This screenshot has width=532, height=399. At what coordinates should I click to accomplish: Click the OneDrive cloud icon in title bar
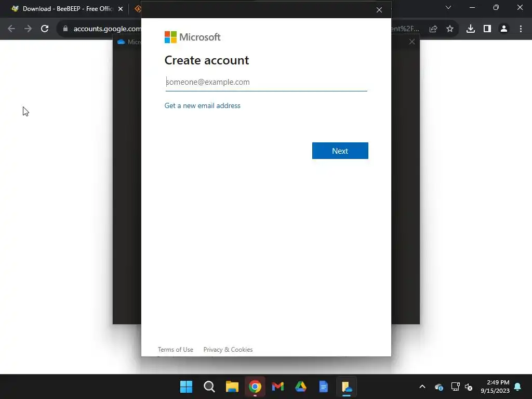121,42
